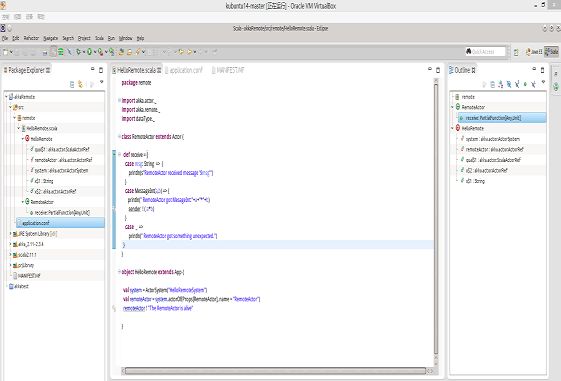Open the Help menu
Screen dimensions: 561x381
tap(140, 38)
